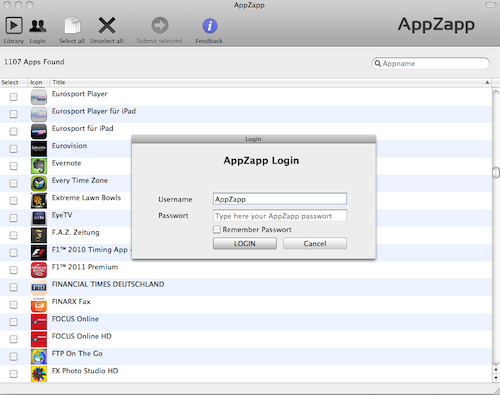
Task: Click the Every Time Zone app icon
Action: coord(39,183)
